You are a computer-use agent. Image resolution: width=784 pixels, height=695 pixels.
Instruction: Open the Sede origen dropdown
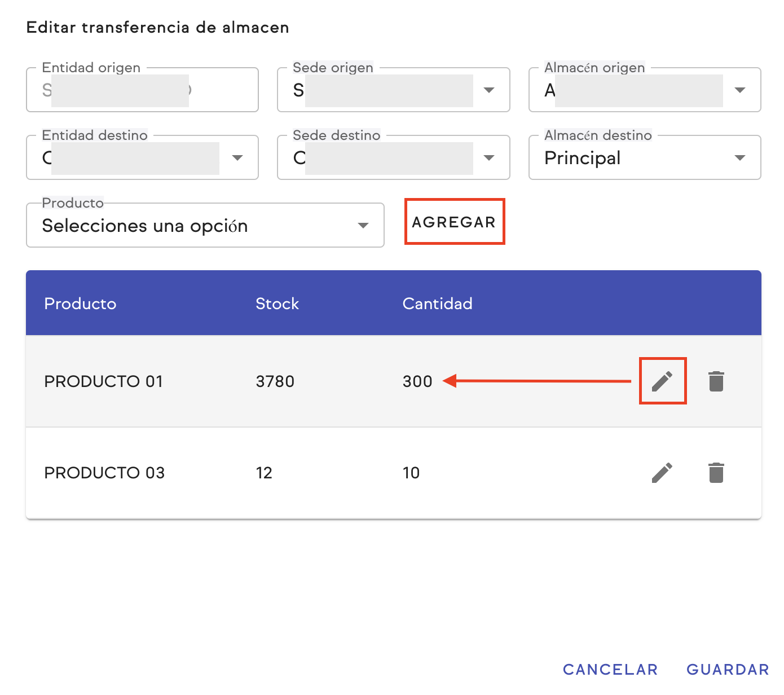(393, 90)
